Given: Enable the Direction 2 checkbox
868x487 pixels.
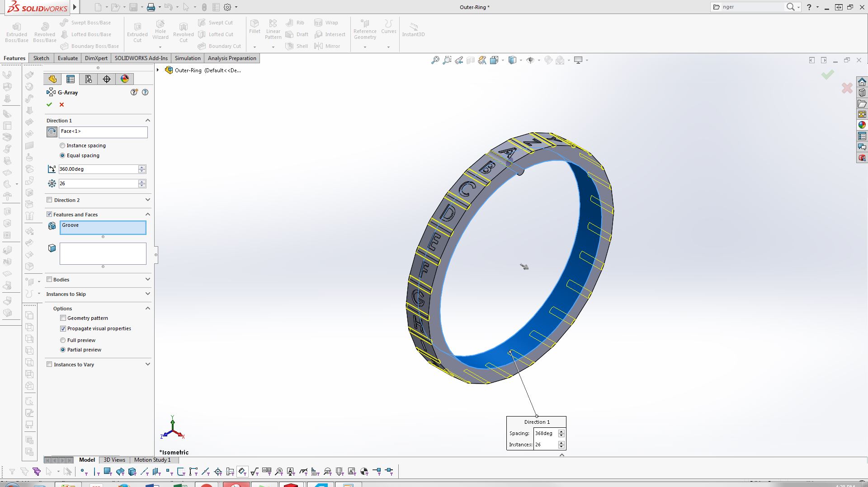Looking at the screenshot, I should point(49,200).
